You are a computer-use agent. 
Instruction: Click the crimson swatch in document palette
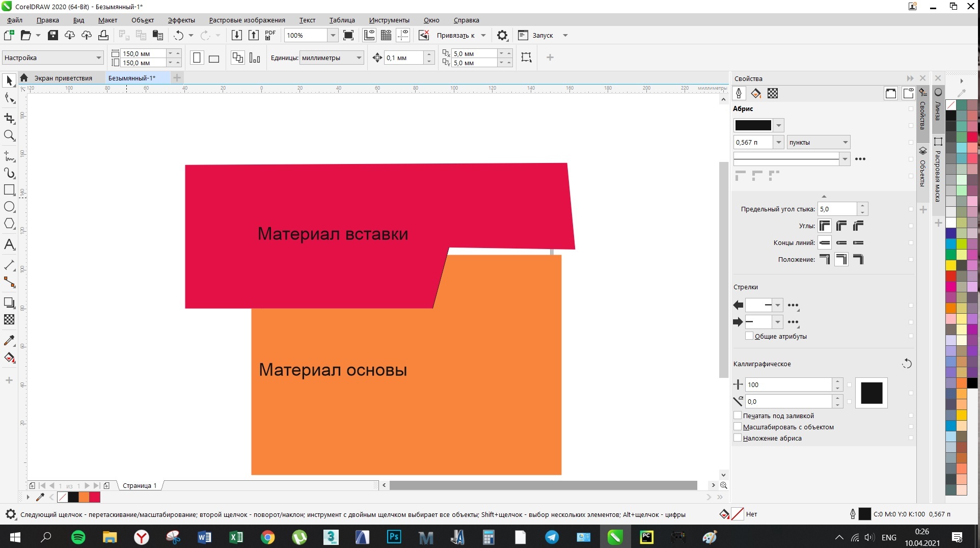coord(95,497)
